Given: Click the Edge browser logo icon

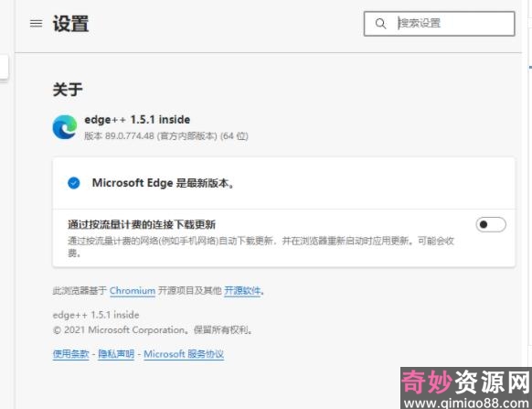Looking at the screenshot, I should pos(65,127).
